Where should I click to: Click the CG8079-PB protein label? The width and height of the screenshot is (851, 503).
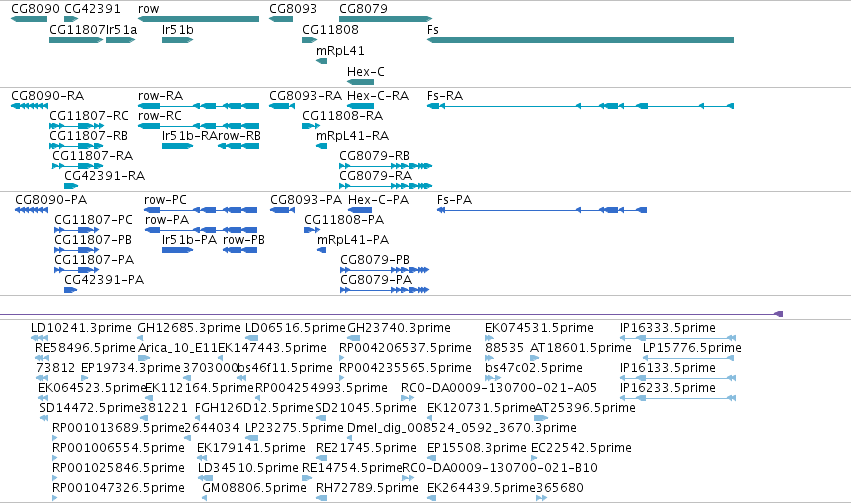[x=375, y=260]
